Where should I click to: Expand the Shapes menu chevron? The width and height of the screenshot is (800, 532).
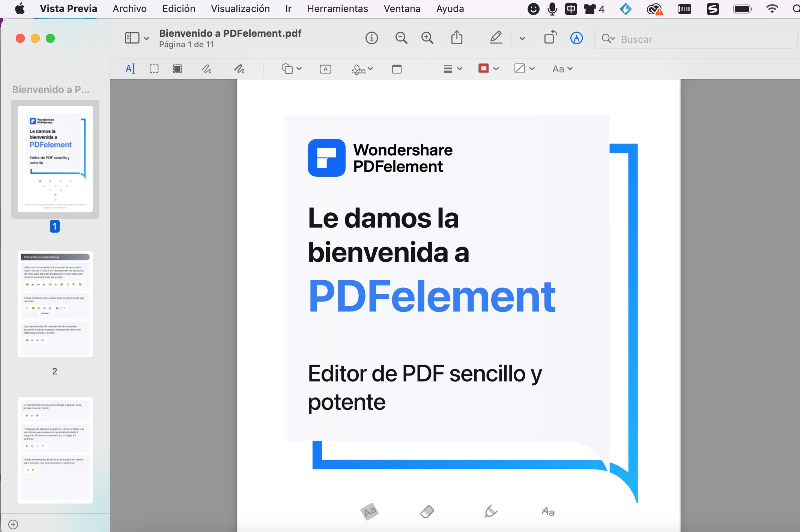click(299, 69)
